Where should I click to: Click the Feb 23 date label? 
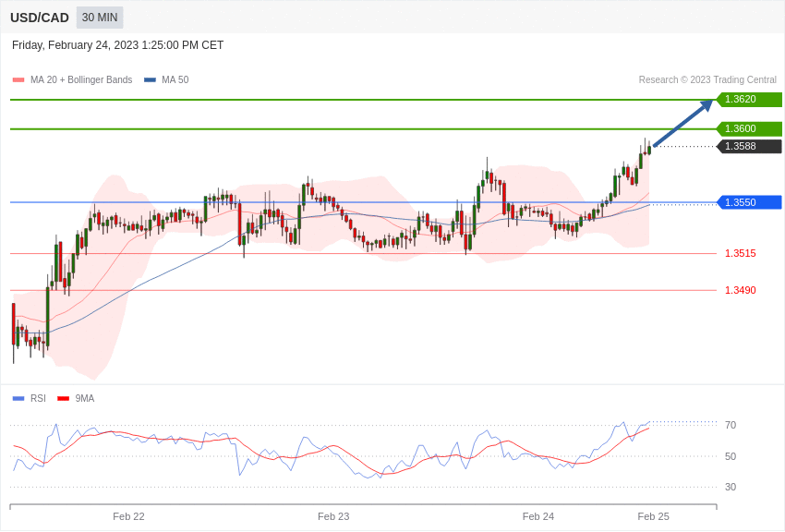[333, 516]
